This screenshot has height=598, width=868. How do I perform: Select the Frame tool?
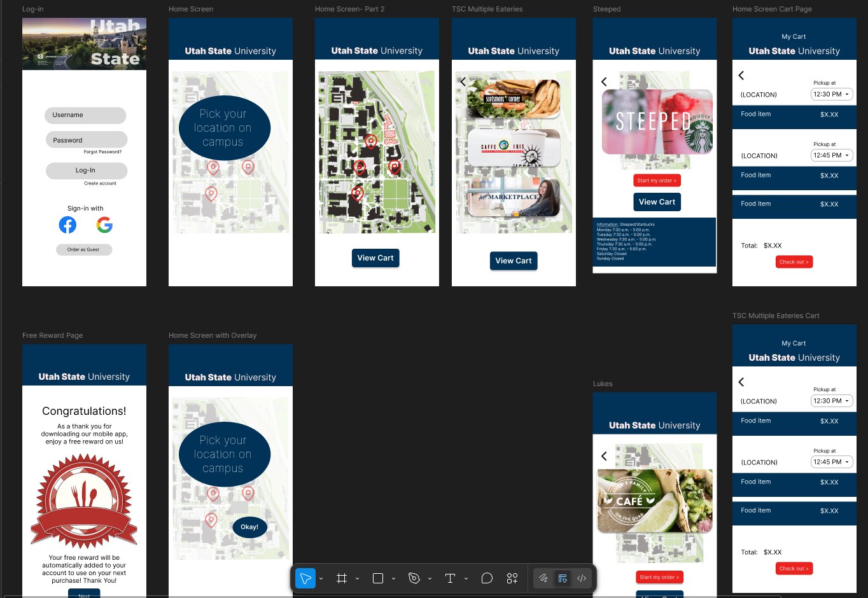[342, 578]
